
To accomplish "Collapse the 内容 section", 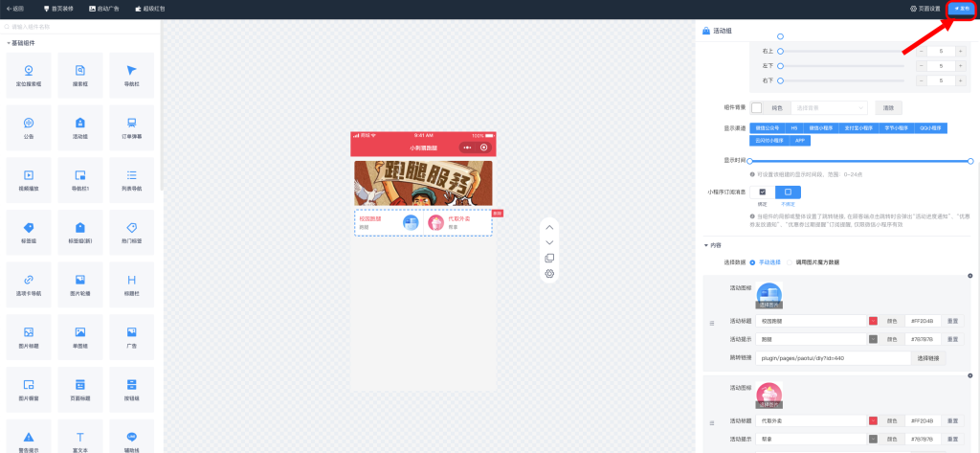I will tap(705, 245).
